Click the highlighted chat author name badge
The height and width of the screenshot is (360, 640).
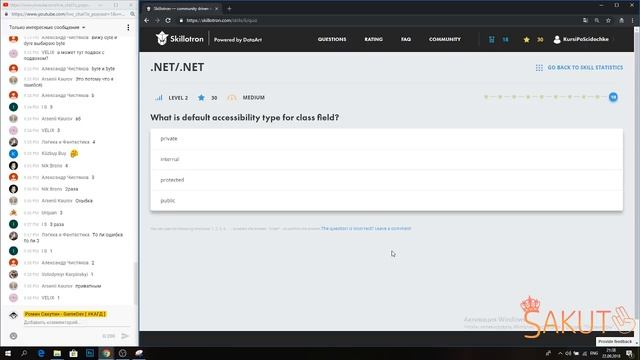tap(65, 314)
